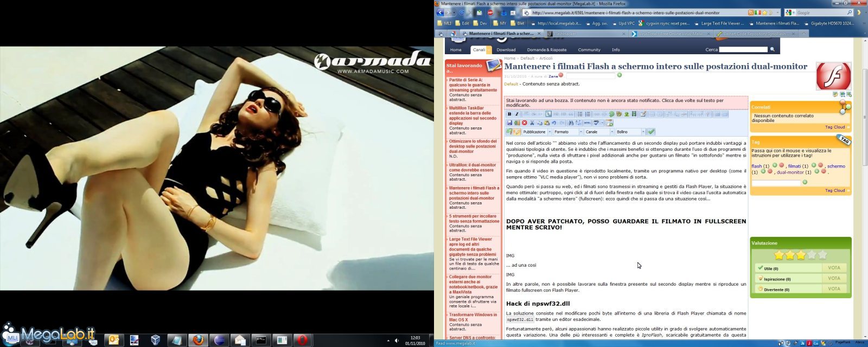Screen dimensions: 868x347
Task: Click the Flash Player logo thumbnail
Action: 833,76
